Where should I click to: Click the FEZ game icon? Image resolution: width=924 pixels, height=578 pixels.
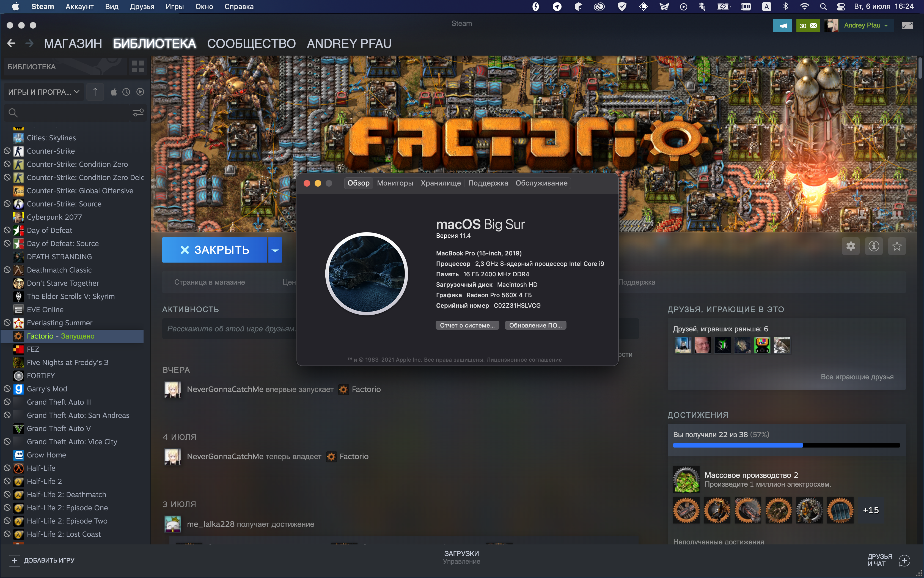tap(18, 349)
